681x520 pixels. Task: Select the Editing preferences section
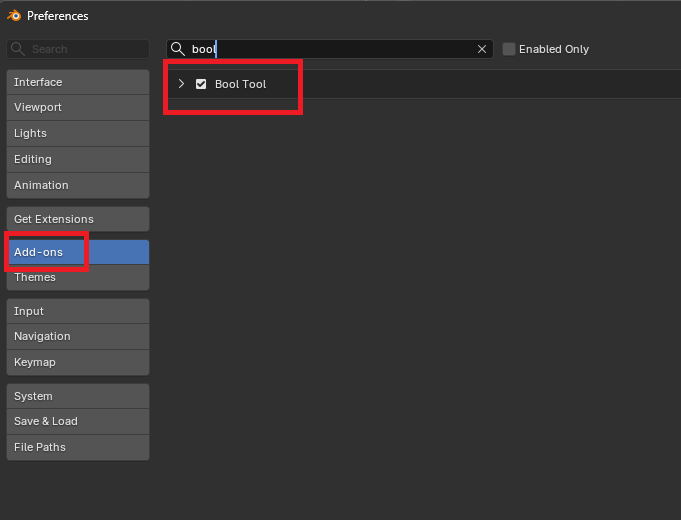[x=78, y=159]
